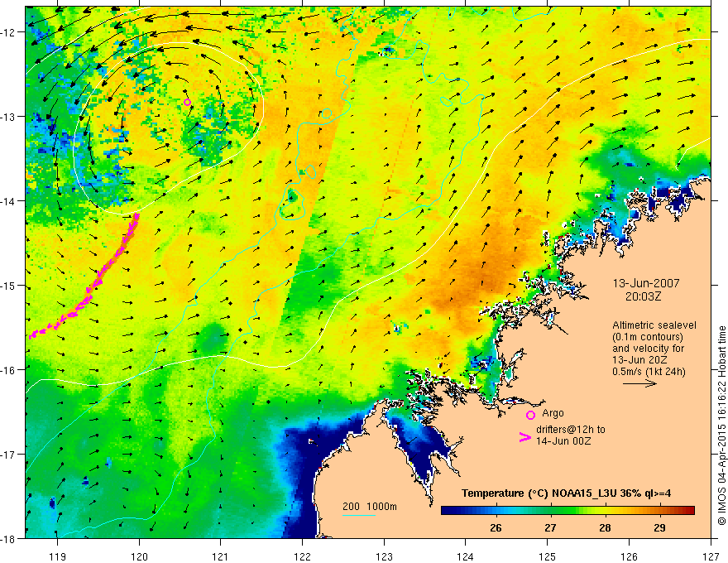Click the cyan 200 1000m depth line sample
Viewport: 728px width, 563px height.
pos(359,516)
